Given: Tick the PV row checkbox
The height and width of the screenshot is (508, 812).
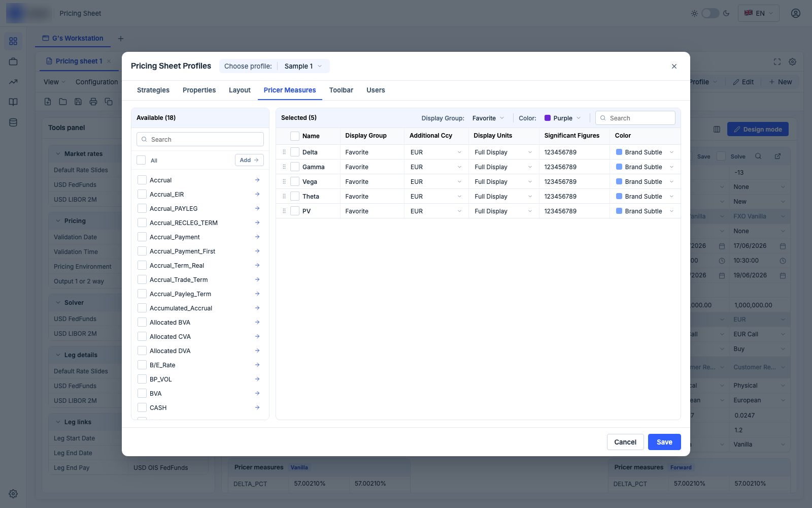Looking at the screenshot, I should click(295, 211).
